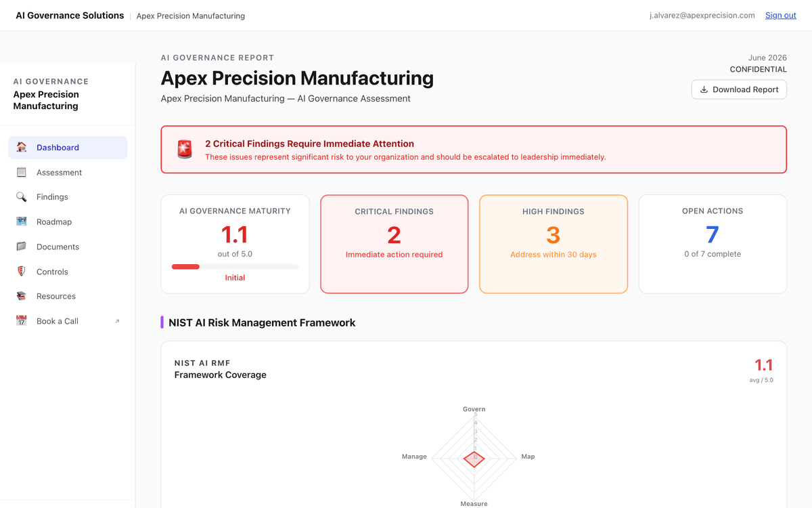This screenshot has height=508, width=812.
Task: Go to the Assessment section
Action: (x=68, y=172)
